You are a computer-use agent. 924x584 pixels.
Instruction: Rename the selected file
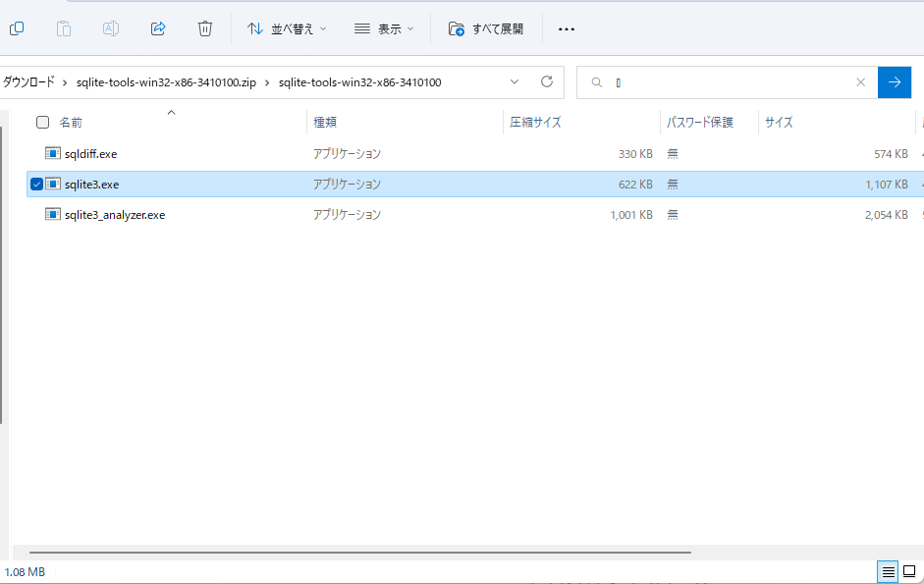coord(111,29)
